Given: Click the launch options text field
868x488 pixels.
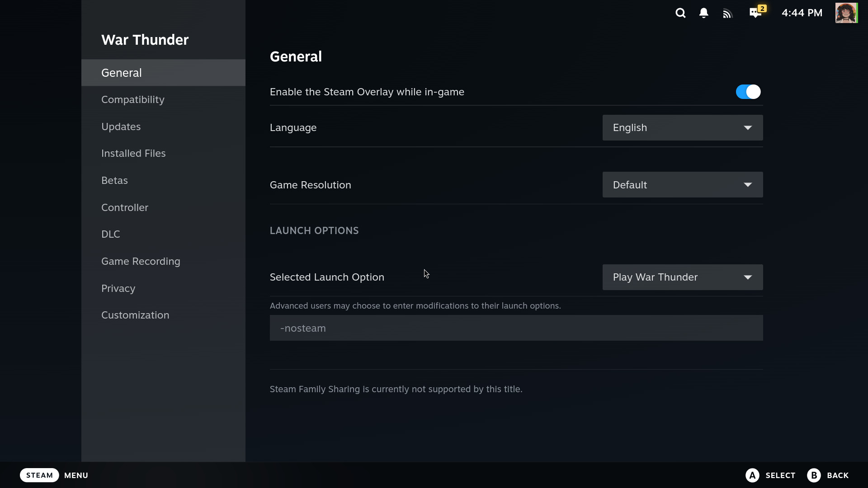Looking at the screenshot, I should [x=516, y=328].
